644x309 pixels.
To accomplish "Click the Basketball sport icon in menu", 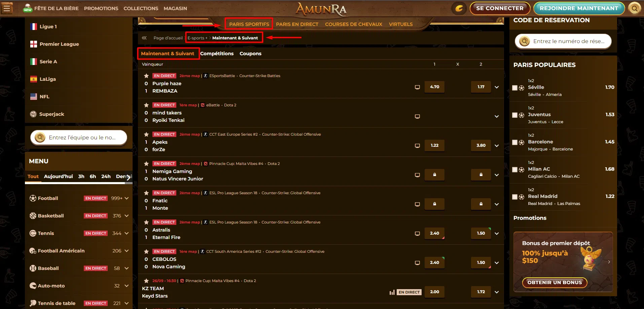I will tap(33, 216).
